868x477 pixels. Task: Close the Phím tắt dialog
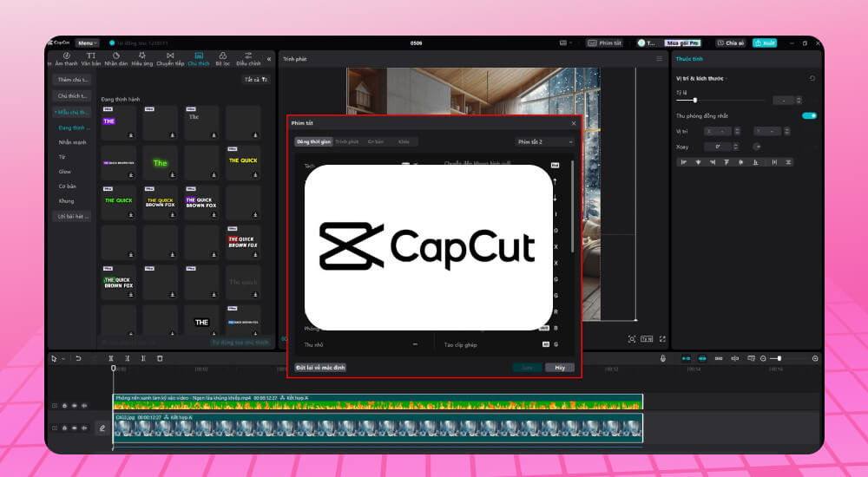tap(574, 123)
